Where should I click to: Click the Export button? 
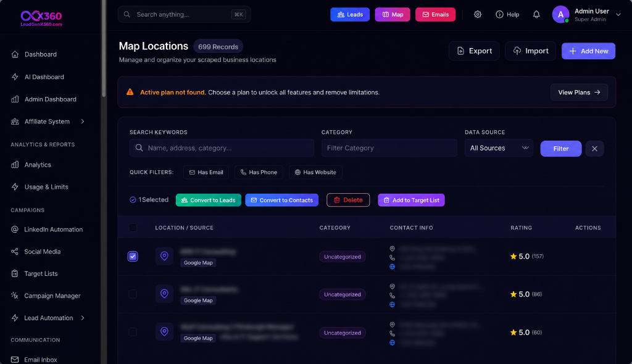click(474, 51)
